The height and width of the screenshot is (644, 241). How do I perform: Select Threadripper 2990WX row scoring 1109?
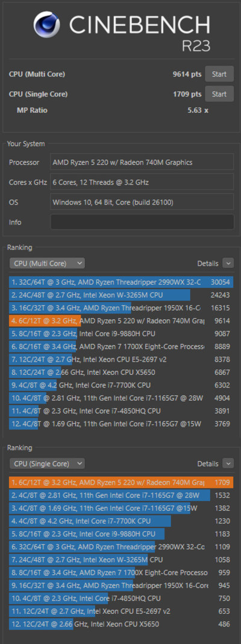(121, 547)
